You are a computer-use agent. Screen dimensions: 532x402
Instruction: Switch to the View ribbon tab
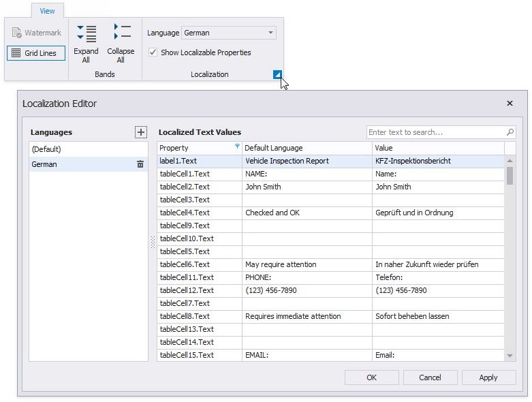tap(47, 11)
